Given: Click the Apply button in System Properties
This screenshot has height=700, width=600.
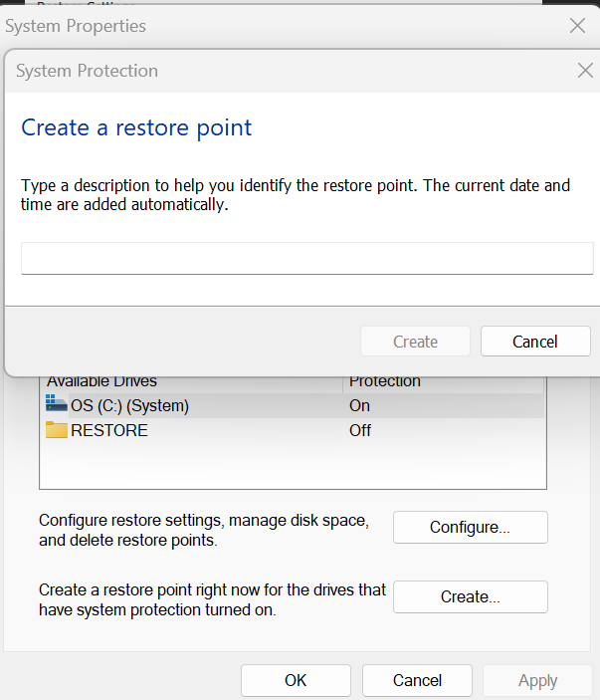Looking at the screenshot, I should click(x=537, y=680).
